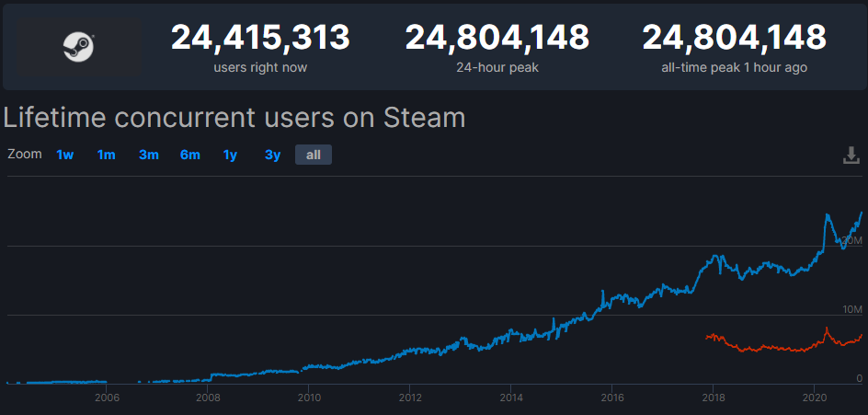Set zoom to 1w
Screen dimensions: 868x415
pyautogui.click(x=64, y=156)
